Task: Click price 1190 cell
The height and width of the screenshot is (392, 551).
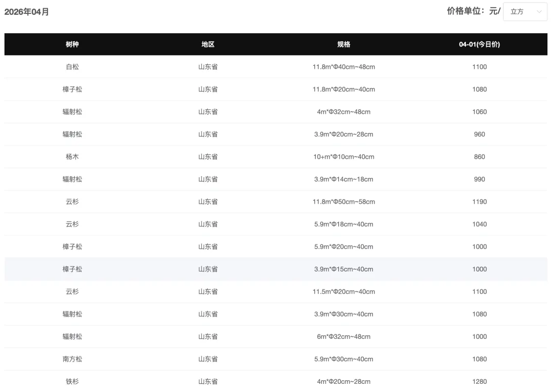Action: (x=479, y=202)
